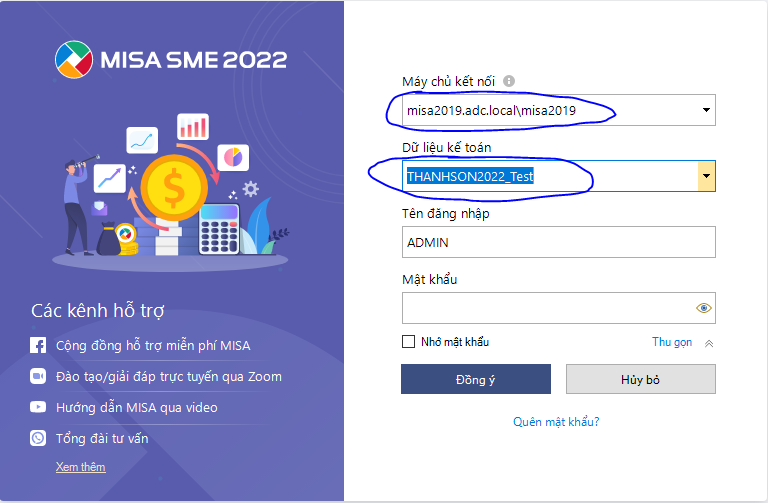This screenshot has height=503, width=768.
Task: Click the double-chevron collapse icon beside Thu gọn
Action: pyautogui.click(x=709, y=343)
